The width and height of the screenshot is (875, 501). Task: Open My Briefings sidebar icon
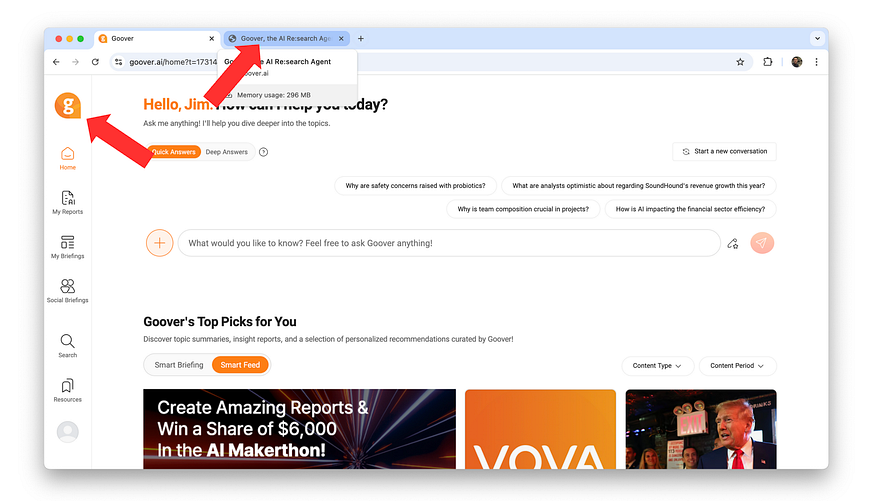(68, 247)
